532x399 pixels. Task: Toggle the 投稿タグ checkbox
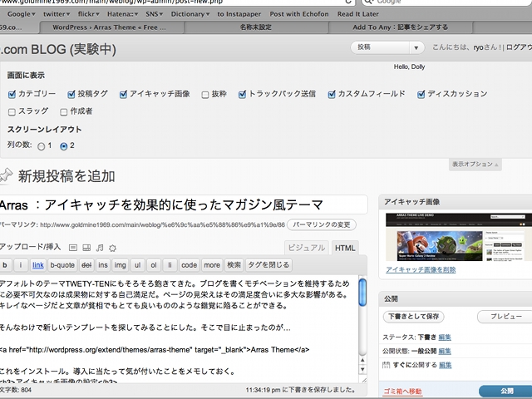(x=71, y=94)
